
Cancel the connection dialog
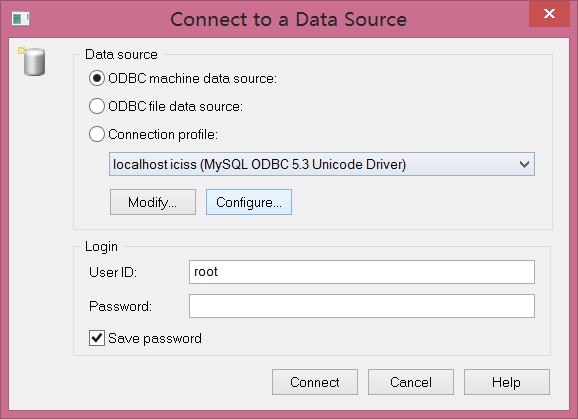[411, 382]
